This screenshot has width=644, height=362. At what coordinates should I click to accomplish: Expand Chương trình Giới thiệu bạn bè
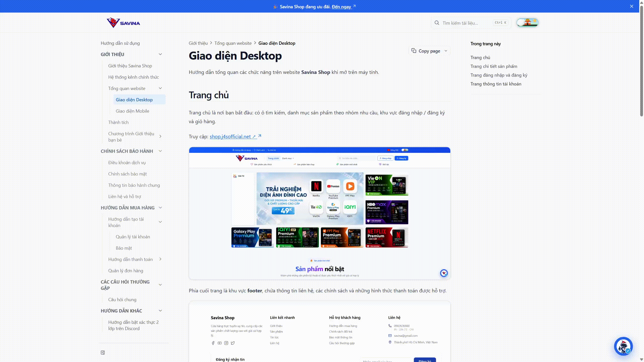(160, 137)
